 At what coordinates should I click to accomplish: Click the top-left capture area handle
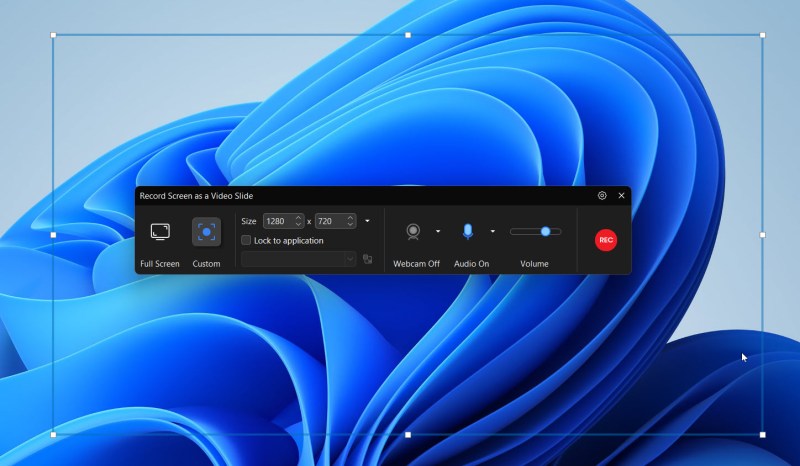click(53, 35)
